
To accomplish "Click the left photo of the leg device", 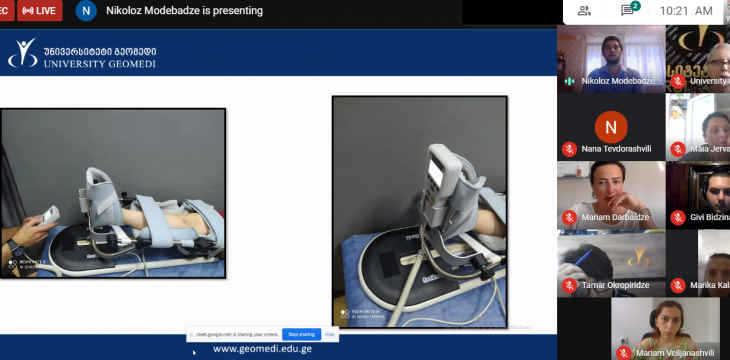I will [x=113, y=193].
